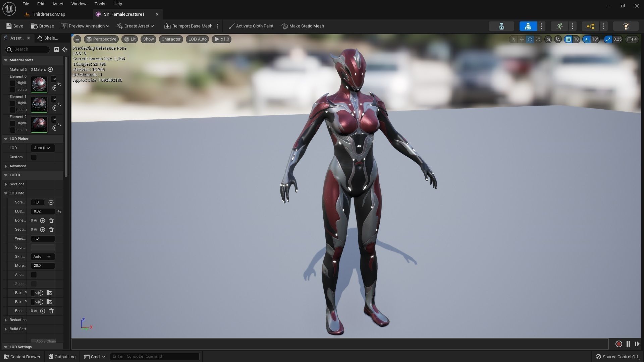Click Activate Cloth Paint
This screenshot has height=362, width=644.
pyautogui.click(x=251, y=26)
